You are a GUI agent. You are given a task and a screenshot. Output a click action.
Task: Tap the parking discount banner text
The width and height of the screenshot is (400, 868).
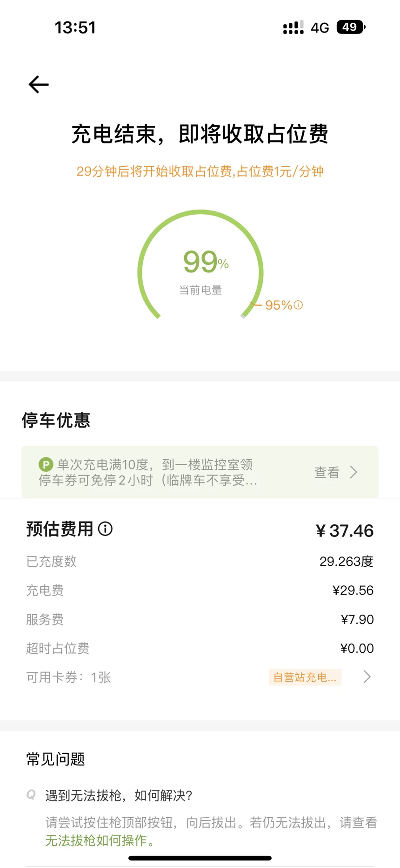click(148, 472)
